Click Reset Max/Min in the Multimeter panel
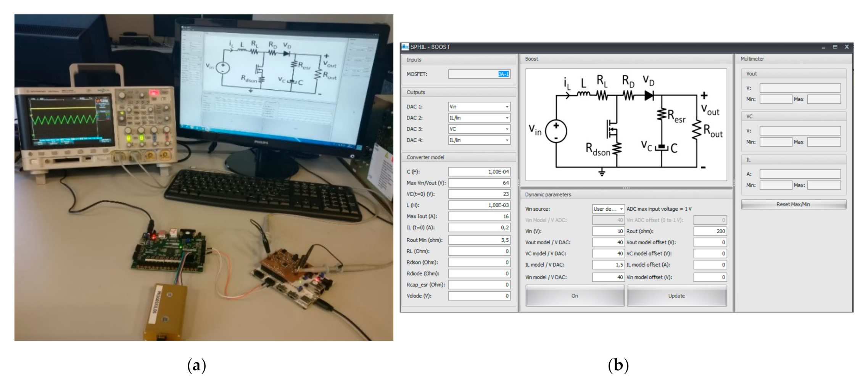Screen dimensions: 868x381 pos(793,204)
